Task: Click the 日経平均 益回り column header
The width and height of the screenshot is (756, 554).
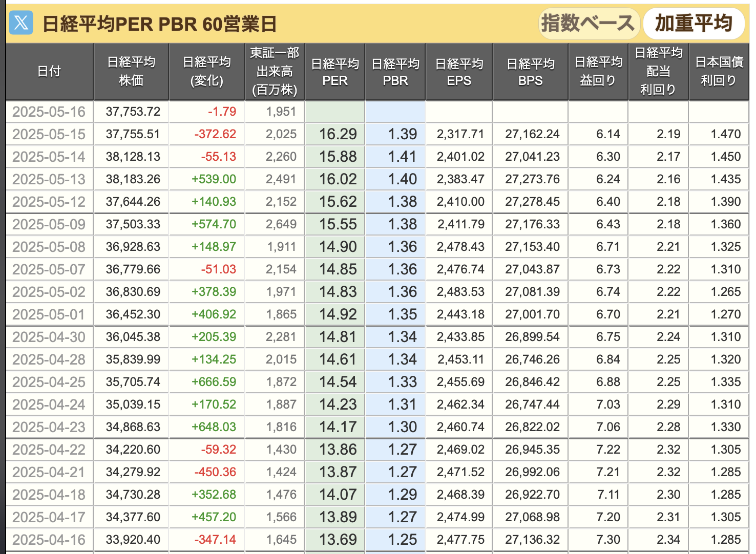Action: [x=598, y=72]
